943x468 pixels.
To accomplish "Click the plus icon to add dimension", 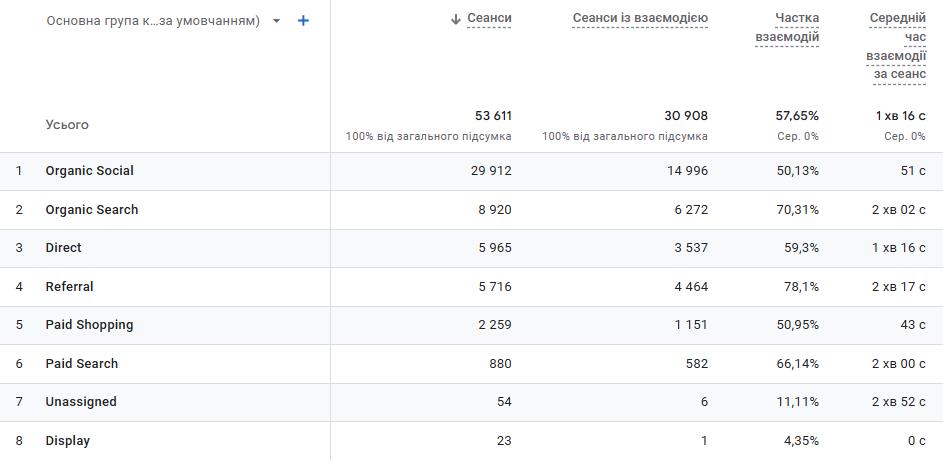I will (304, 21).
